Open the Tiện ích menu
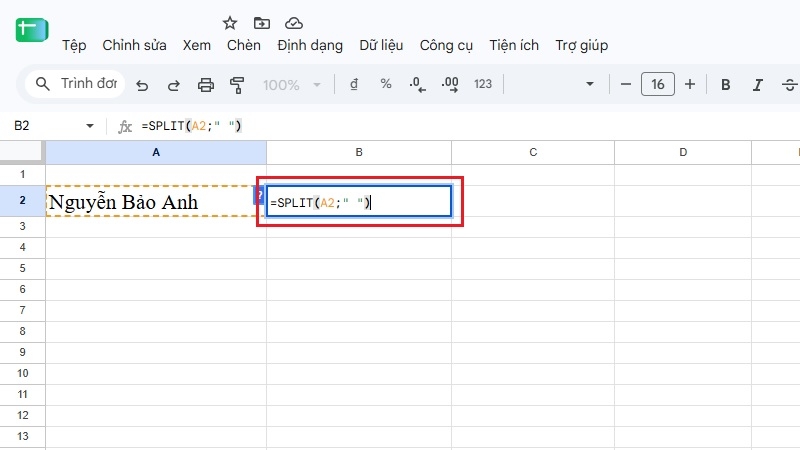 coord(514,45)
